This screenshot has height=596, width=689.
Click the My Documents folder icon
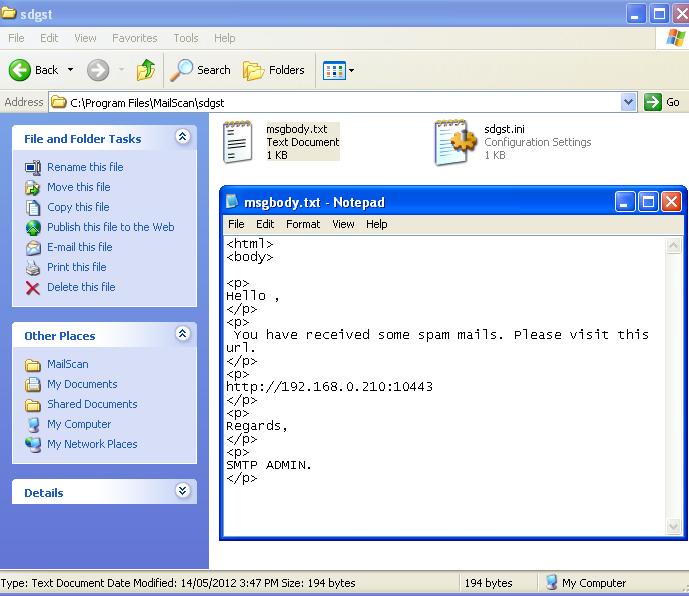pos(33,385)
